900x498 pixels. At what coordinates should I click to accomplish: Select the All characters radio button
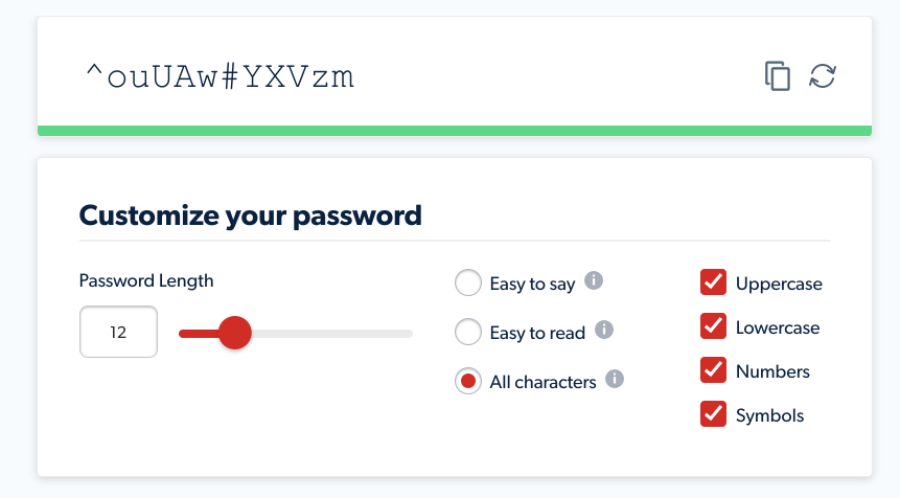click(x=468, y=381)
